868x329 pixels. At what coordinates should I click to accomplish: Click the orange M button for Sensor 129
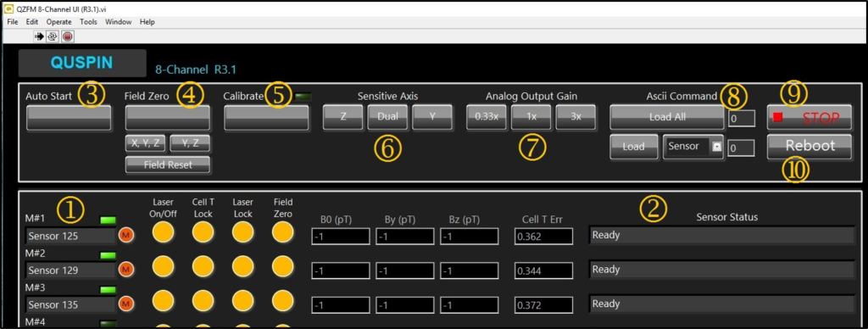coord(126,270)
